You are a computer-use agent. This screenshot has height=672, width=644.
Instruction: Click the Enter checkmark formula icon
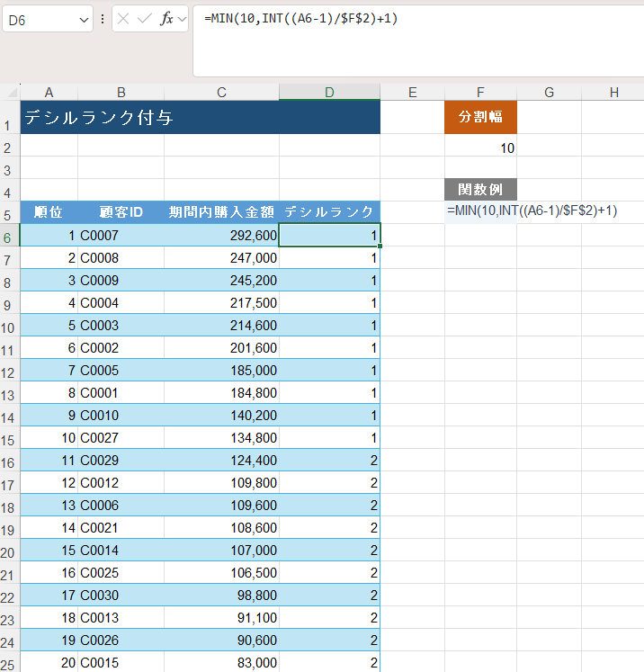click(145, 19)
